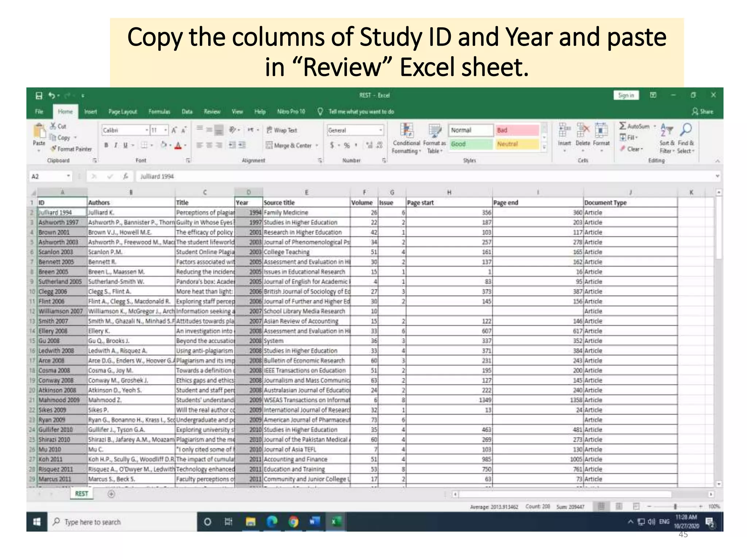The image size is (747, 560).
Task: Select the Format Painter brush
Action: click(54, 148)
